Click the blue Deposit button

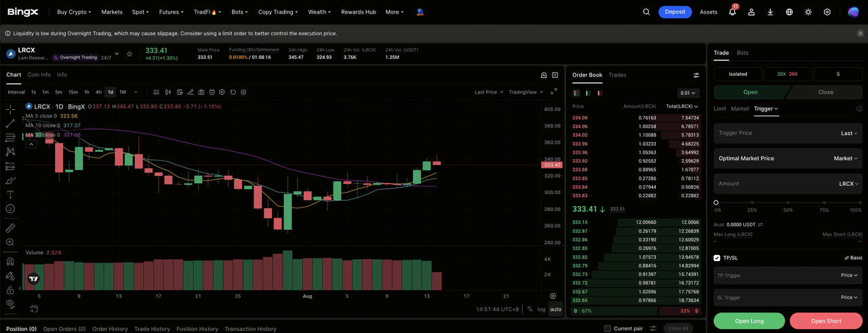pyautogui.click(x=675, y=12)
